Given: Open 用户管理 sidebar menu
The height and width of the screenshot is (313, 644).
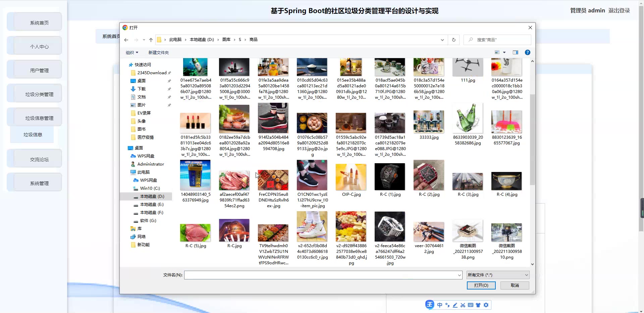Looking at the screenshot, I should (x=35, y=70).
